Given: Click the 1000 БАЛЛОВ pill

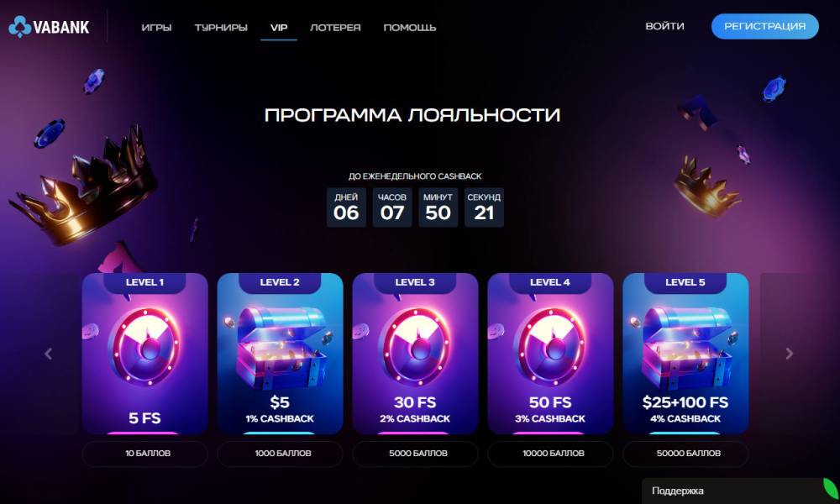Looking at the screenshot, I should coord(281,454).
